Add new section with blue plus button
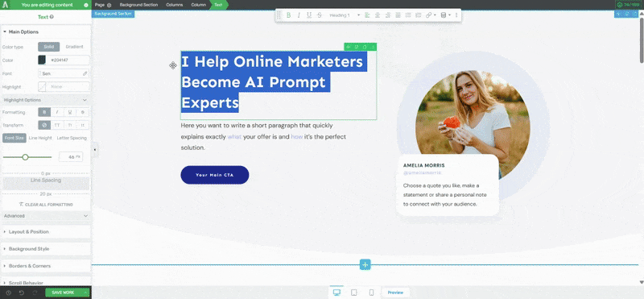The image size is (644, 299). [x=365, y=264]
